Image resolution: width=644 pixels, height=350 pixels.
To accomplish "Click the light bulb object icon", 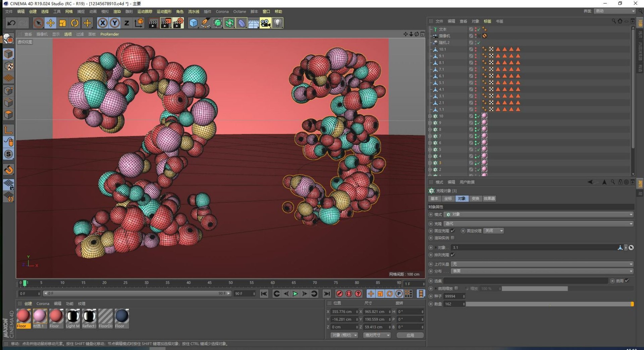I will [x=278, y=23].
